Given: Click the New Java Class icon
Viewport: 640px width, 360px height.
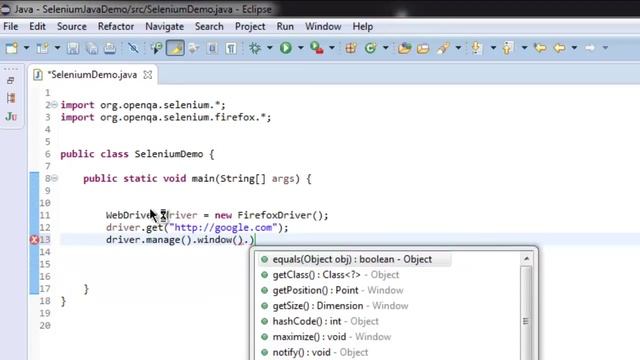Looking at the screenshot, I should (371, 48).
